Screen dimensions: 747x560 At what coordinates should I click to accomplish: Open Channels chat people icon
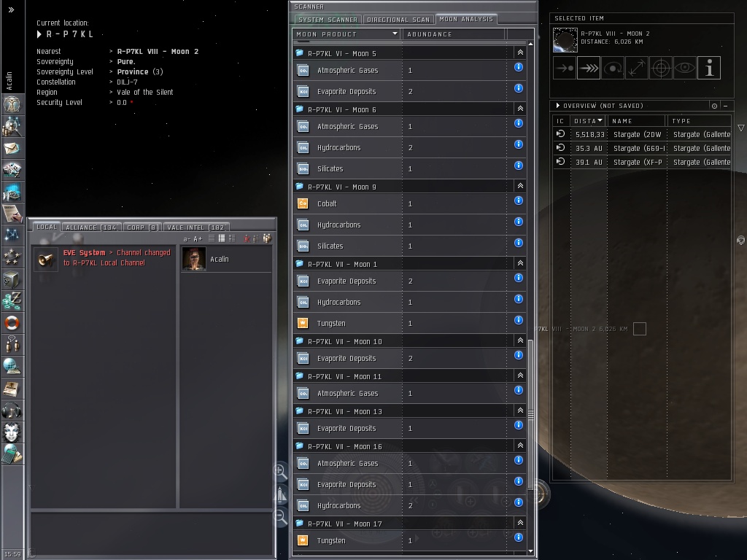click(x=12, y=345)
